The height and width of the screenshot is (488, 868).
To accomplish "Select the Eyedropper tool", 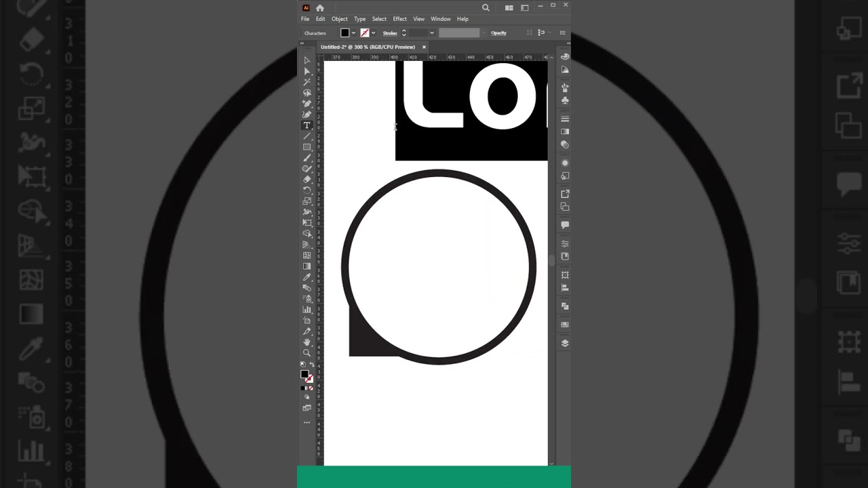I will coord(307,277).
